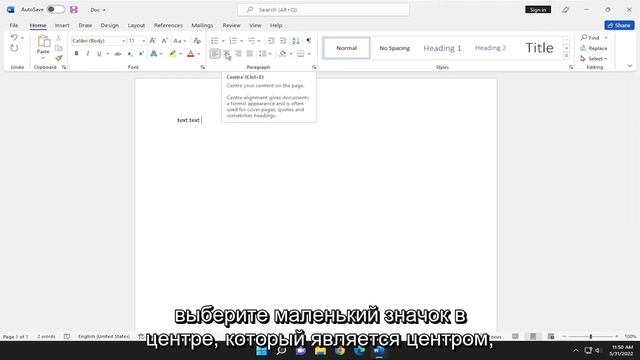Increase paragraph indent

[283, 40]
